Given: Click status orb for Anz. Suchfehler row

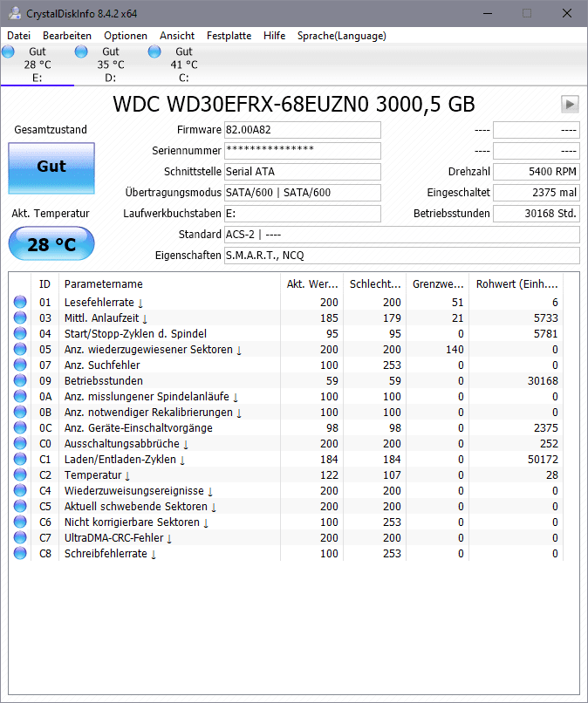Looking at the screenshot, I should click(20, 365).
